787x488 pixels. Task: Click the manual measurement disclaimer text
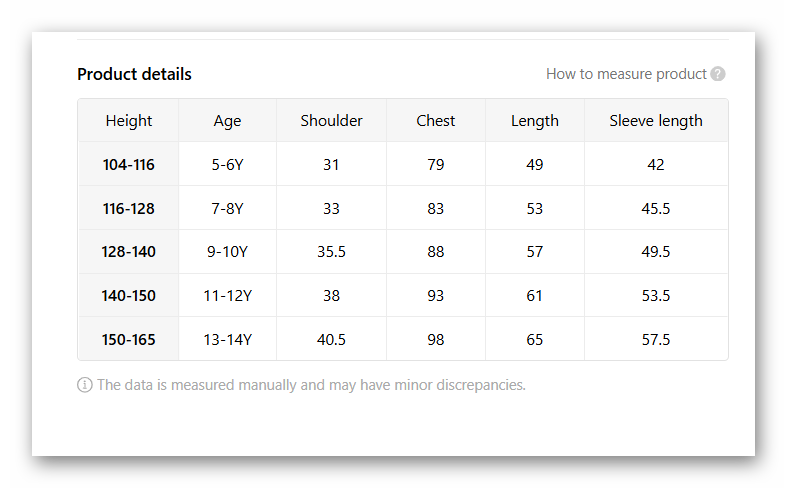[311, 385]
